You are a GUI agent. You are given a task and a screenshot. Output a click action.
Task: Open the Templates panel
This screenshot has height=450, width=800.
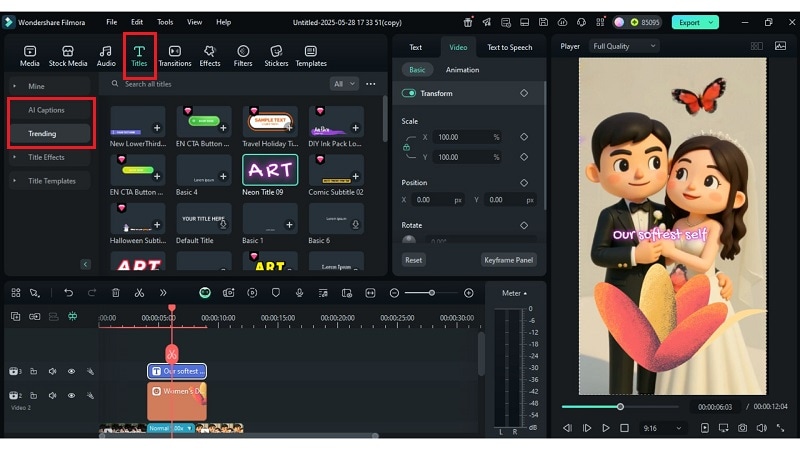tap(311, 56)
